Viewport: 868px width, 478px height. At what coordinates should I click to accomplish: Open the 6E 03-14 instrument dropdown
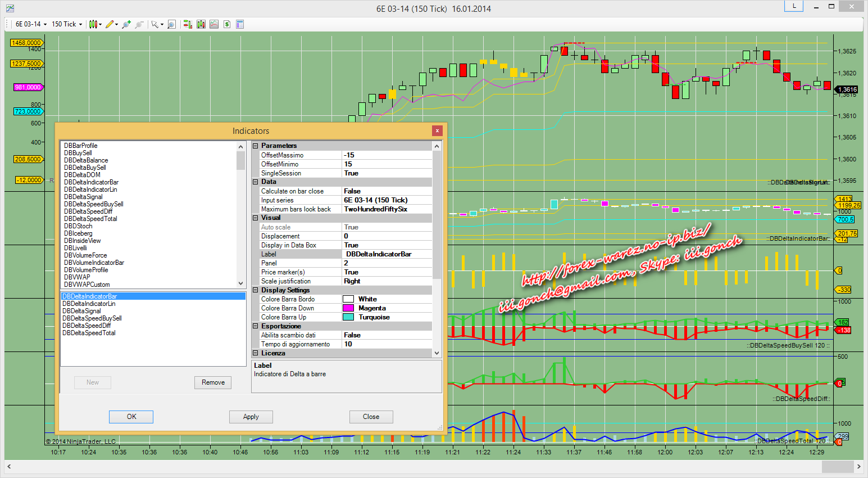point(31,24)
